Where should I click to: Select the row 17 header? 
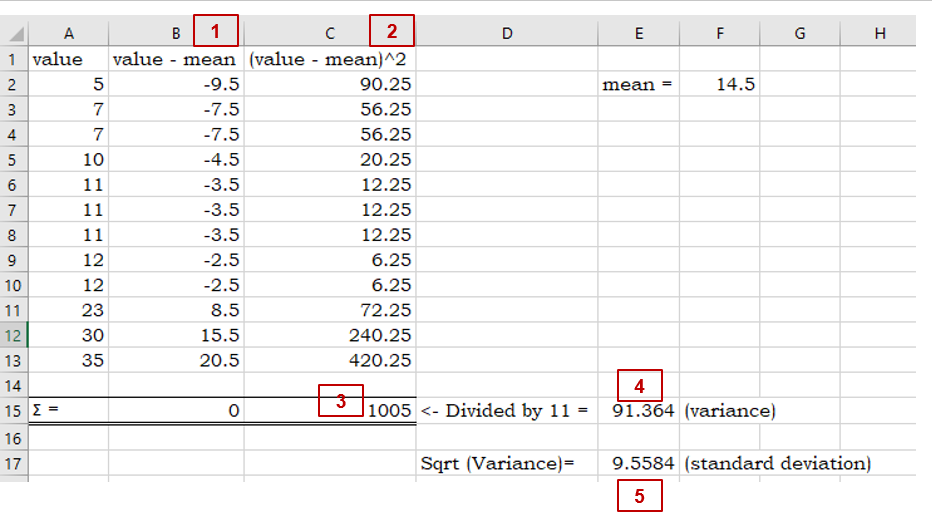pos(14,464)
